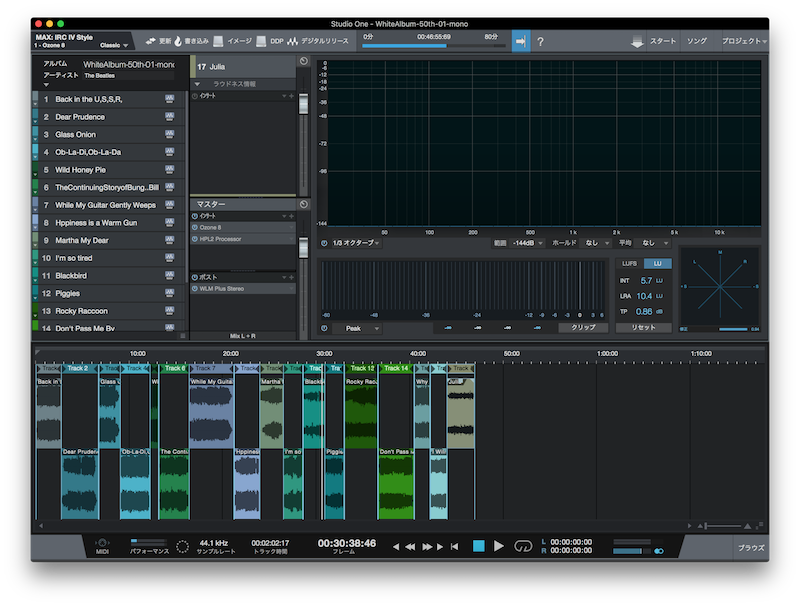800x606 pixels.
Task: Click the fast-forward double-arrow button
Action: click(x=427, y=547)
